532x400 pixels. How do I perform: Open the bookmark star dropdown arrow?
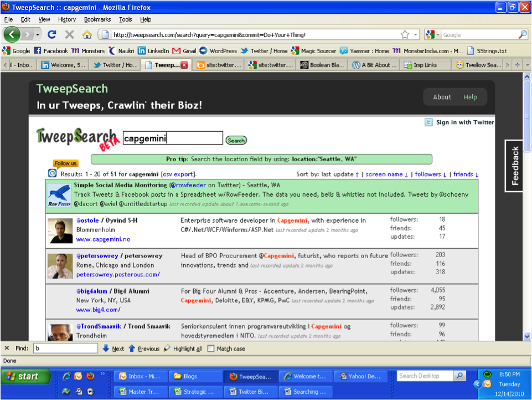[x=416, y=35]
